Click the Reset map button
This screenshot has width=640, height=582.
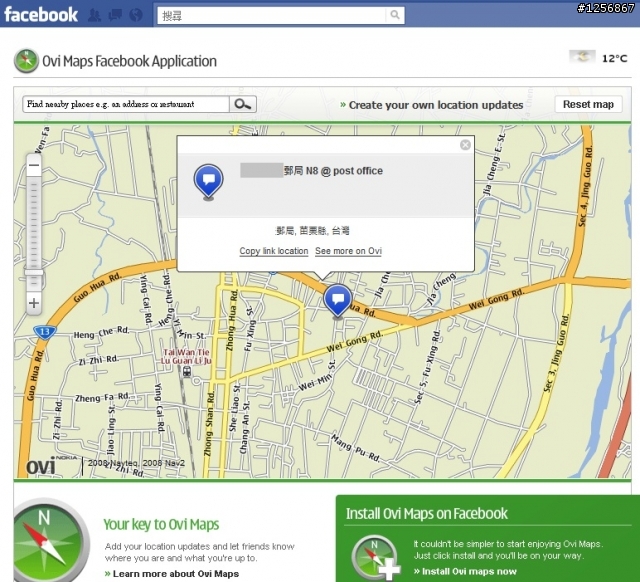coord(588,104)
